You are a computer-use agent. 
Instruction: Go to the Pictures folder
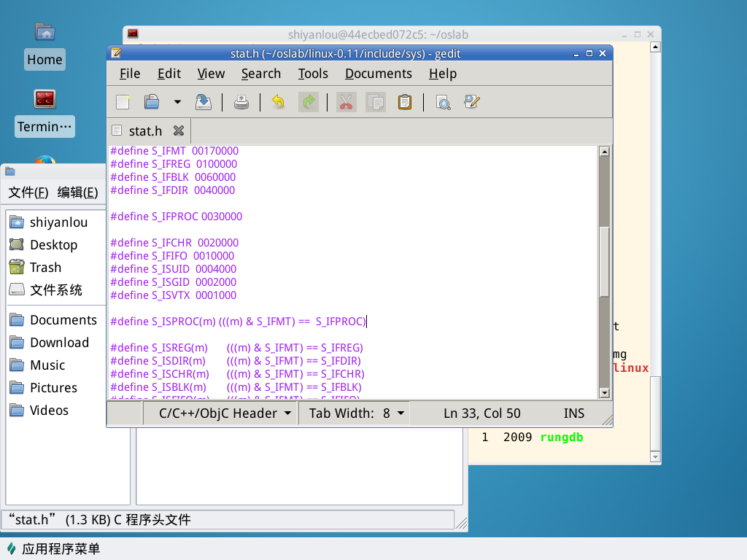[53, 388]
